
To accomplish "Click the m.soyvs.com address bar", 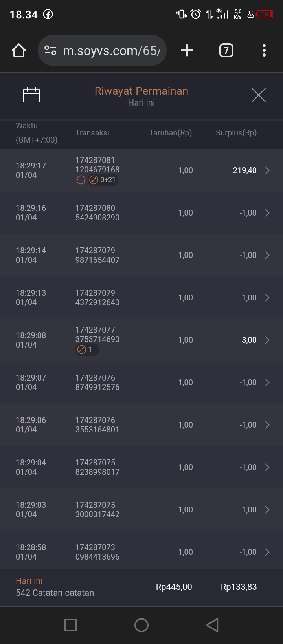I will point(112,50).
